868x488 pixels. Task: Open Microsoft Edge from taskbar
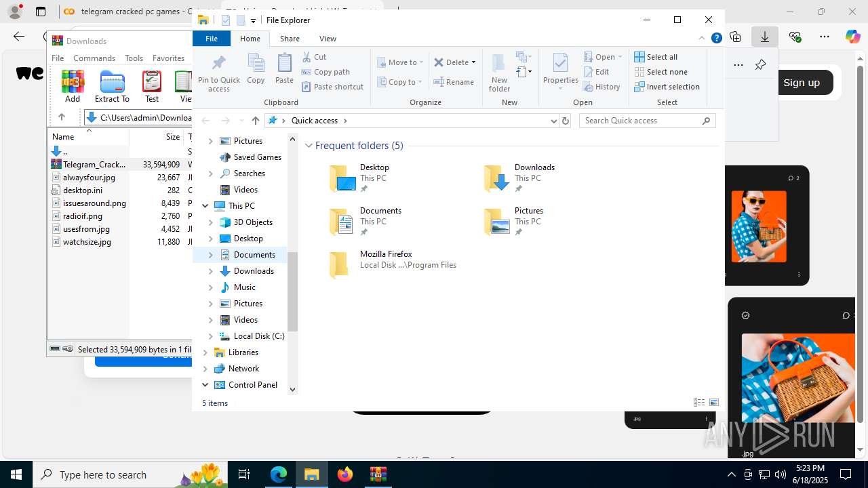[279, 474]
